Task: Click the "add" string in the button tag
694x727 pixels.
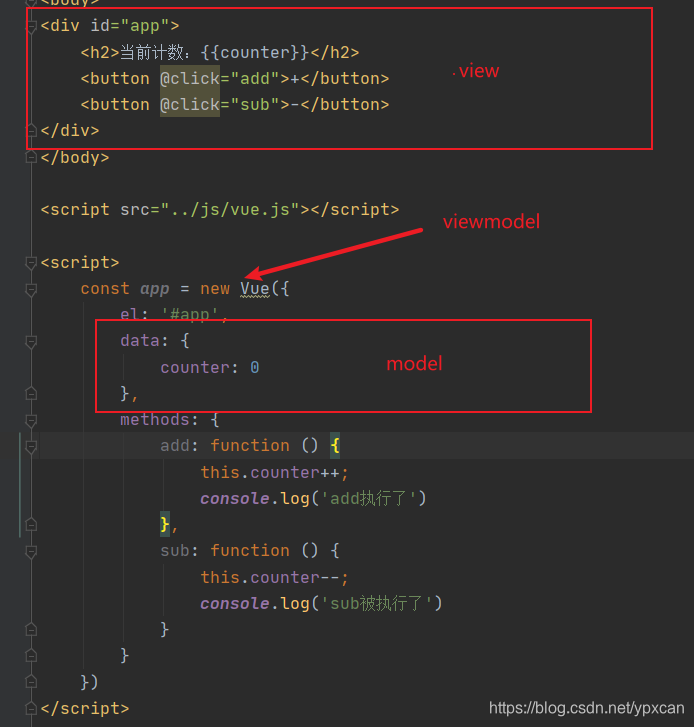Action: [x=255, y=78]
